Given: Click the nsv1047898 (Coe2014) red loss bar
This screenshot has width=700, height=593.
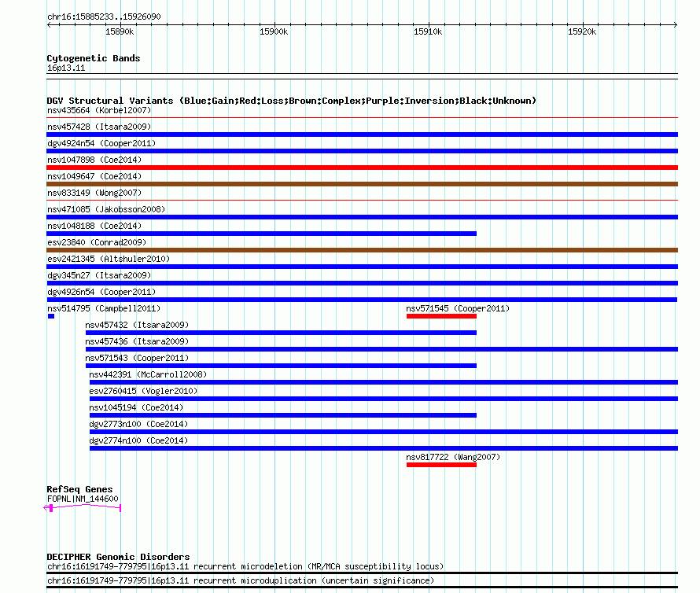Looking at the screenshot, I should point(362,168).
